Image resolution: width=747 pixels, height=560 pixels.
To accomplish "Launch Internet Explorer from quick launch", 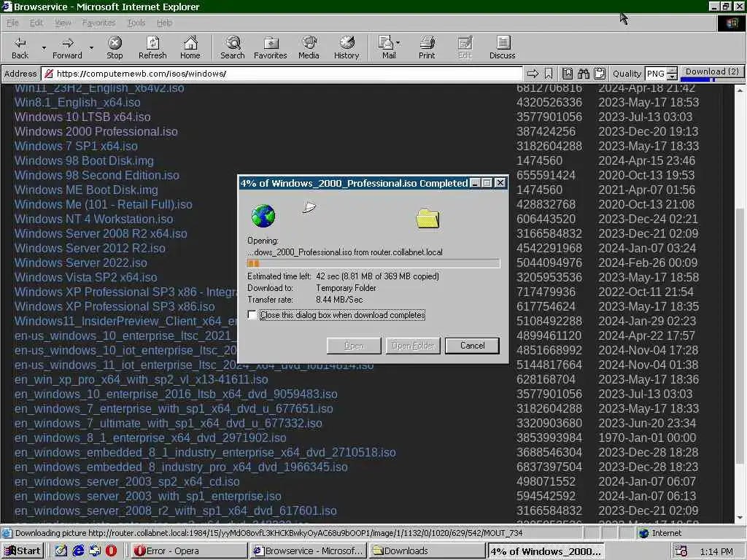I will pos(78,551).
